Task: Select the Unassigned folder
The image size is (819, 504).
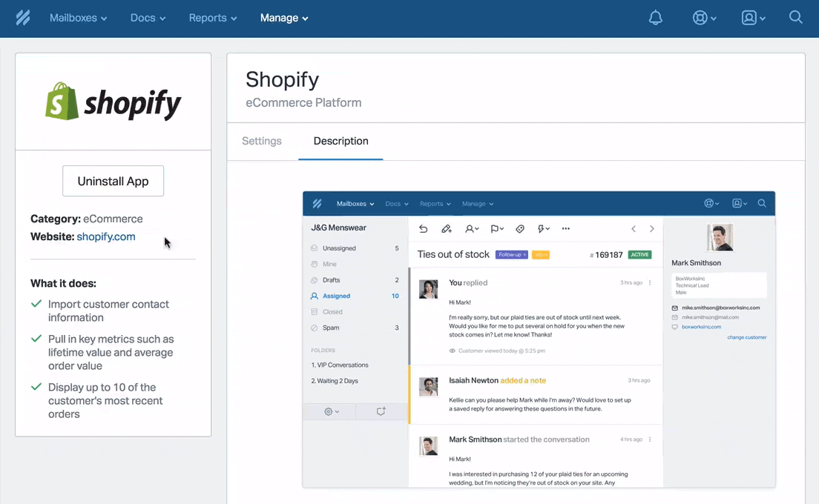Action: 355,248
